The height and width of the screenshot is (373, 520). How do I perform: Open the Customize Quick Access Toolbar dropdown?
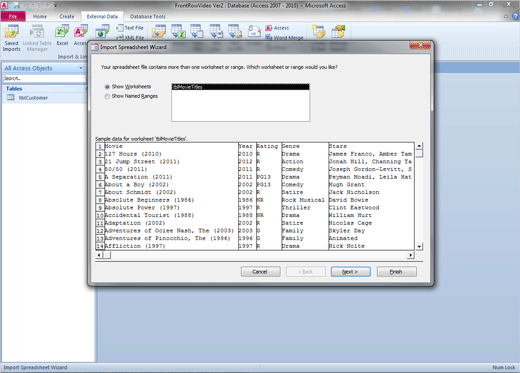55,6
